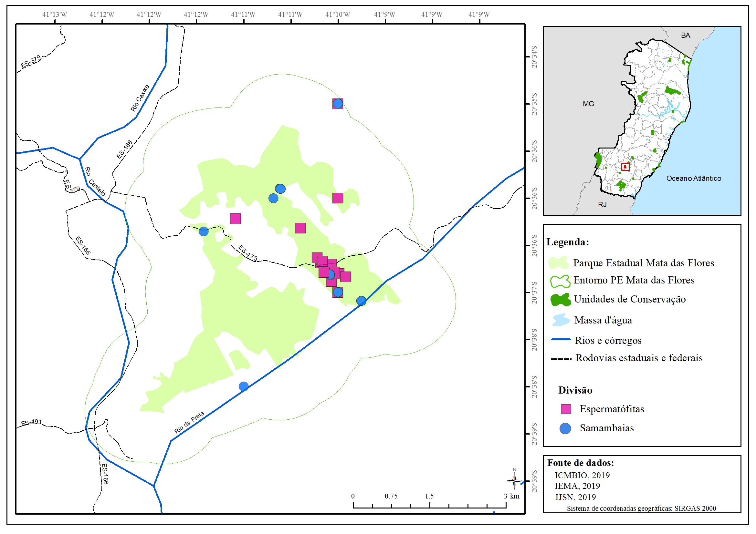Click the scale bar 1,5 marker

tap(429, 496)
